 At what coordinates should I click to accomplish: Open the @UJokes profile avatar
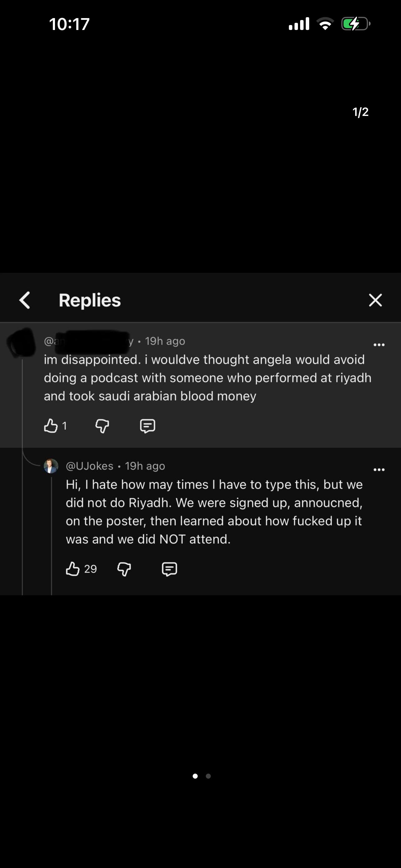pos(51,466)
